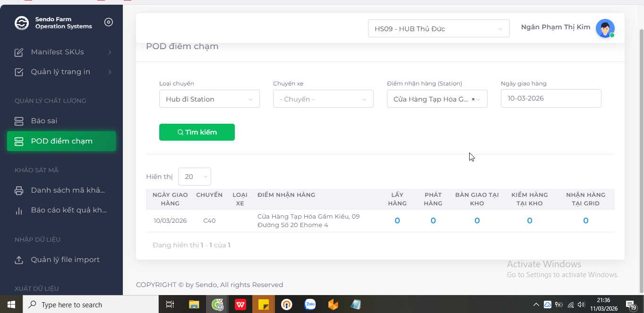The image size is (644, 313).
Task: Click the Báo sai server icon
Action: tap(19, 121)
